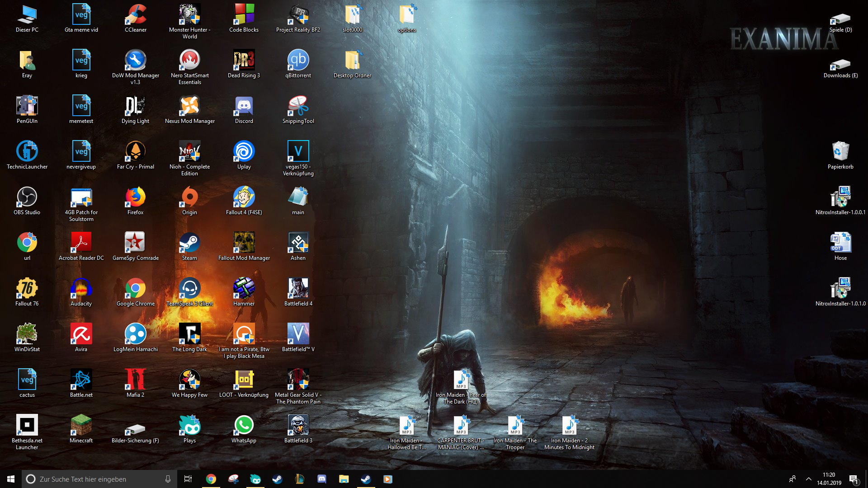
Task: Select the WinDirStat desktop icon
Action: pos(27,338)
